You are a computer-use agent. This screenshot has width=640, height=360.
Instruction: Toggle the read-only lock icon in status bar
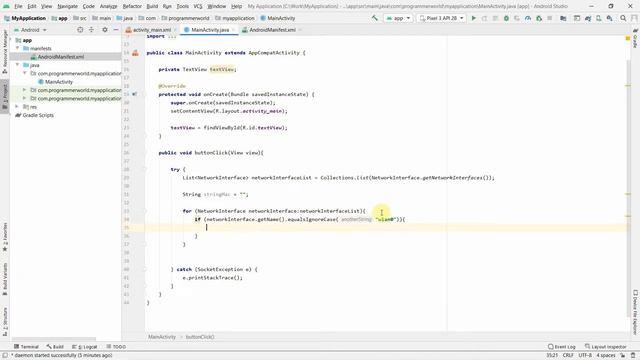623,356
